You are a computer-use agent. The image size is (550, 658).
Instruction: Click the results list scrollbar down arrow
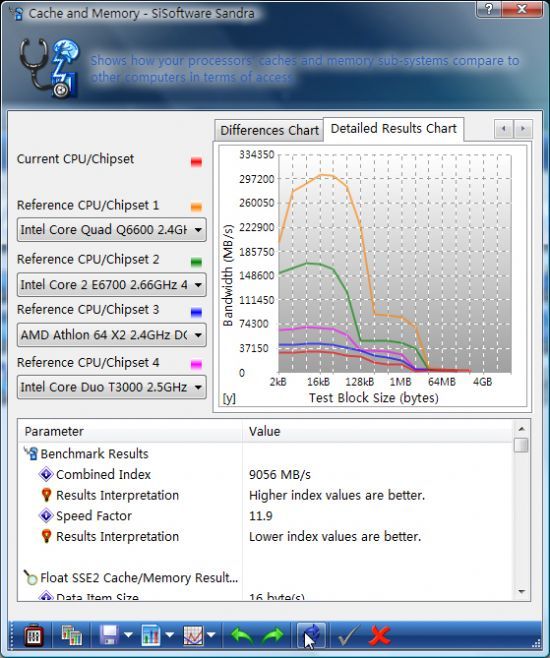521,592
